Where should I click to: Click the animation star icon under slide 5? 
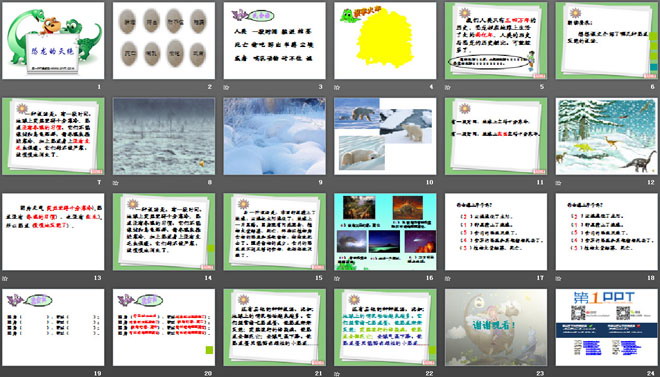pyautogui.click(x=447, y=88)
